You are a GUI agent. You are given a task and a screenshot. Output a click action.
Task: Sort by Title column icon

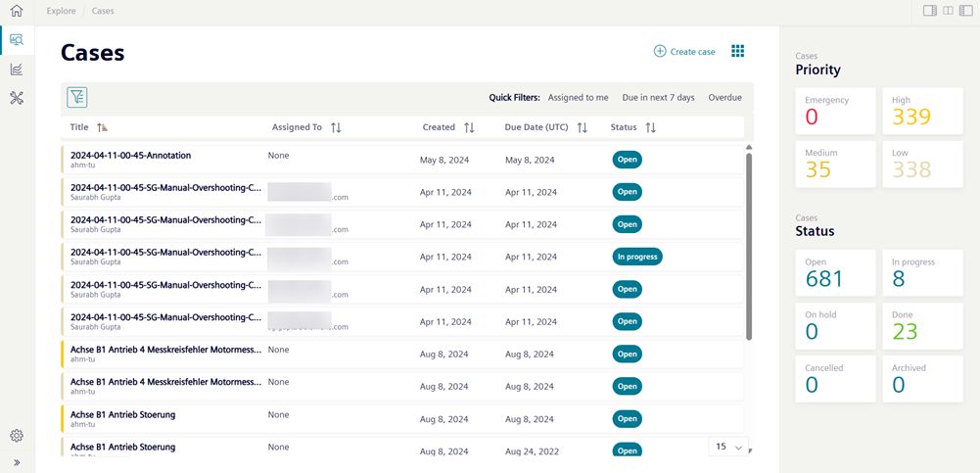pyautogui.click(x=103, y=127)
